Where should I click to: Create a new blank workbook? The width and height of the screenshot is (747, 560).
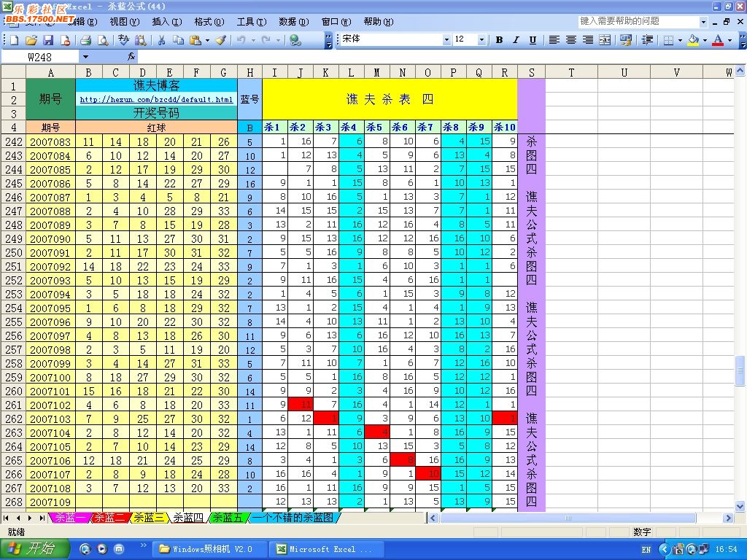point(14,41)
